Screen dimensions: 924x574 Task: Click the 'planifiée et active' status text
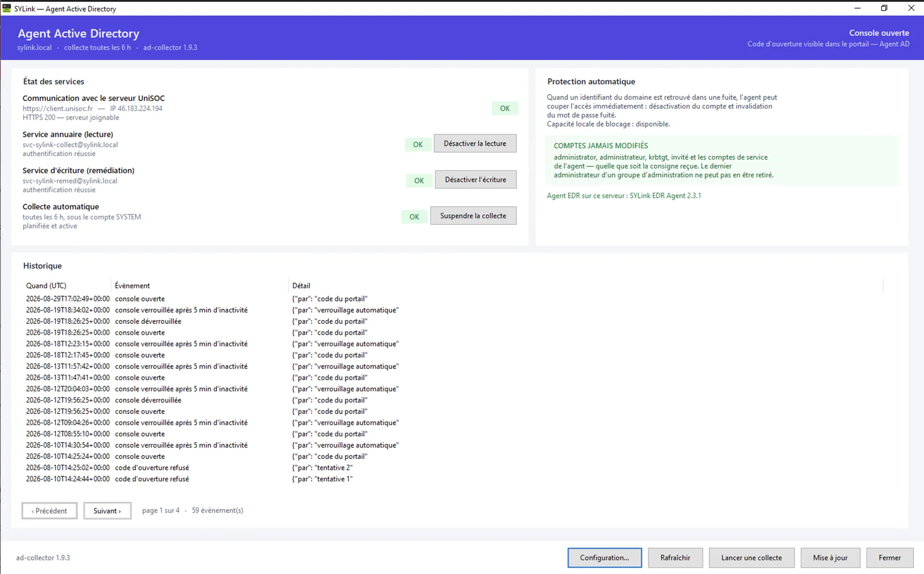pos(50,226)
